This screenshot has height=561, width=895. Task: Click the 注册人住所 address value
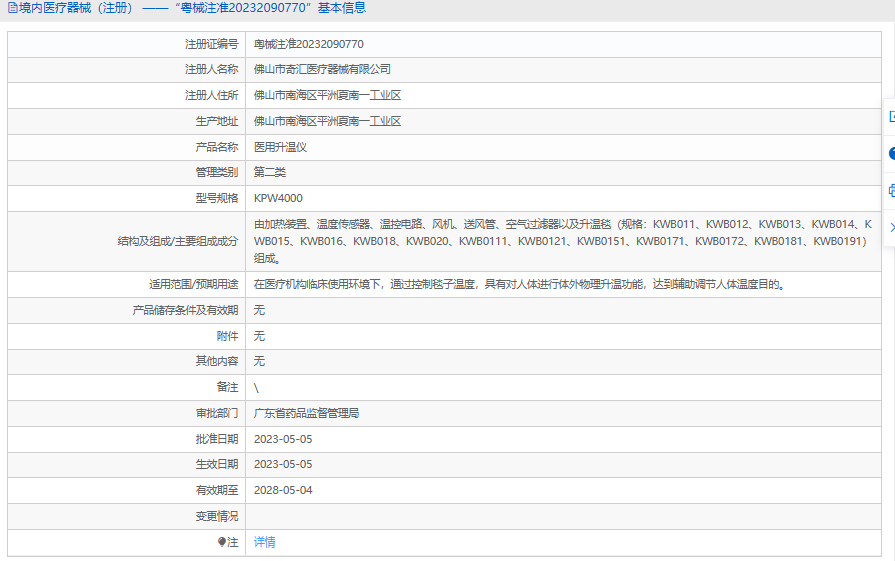tap(327, 95)
